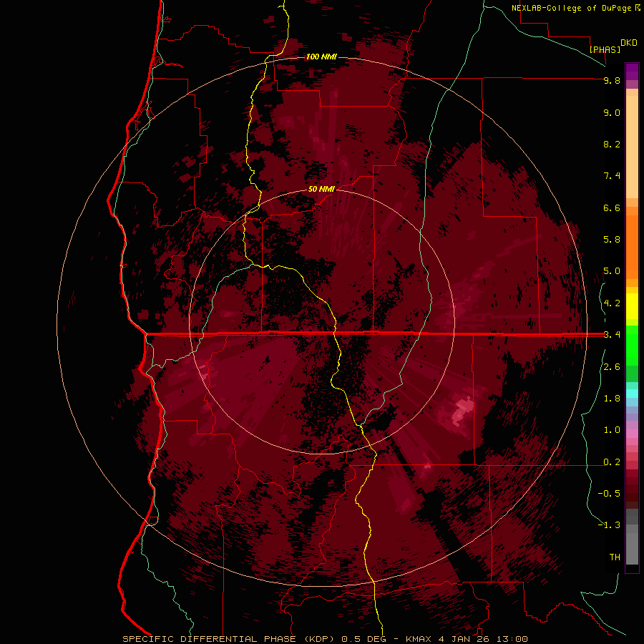Select the -0.5 scale value
644x644 pixels.
click(x=609, y=494)
